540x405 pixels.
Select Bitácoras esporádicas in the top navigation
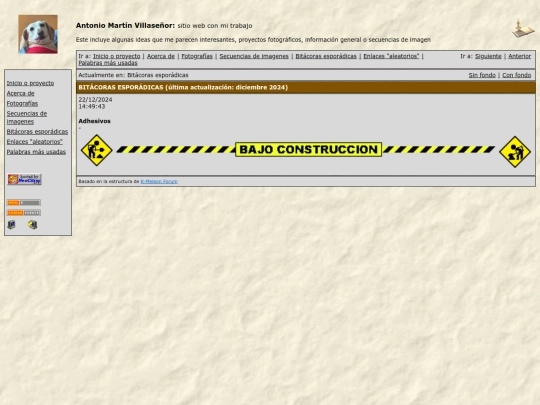pos(326,56)
